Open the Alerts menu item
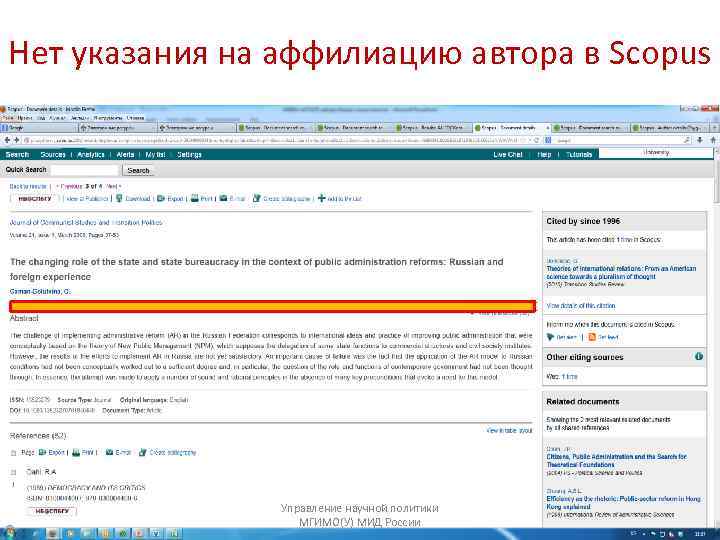The height and width of the screenshot is (540, 720). click(125, 155)
